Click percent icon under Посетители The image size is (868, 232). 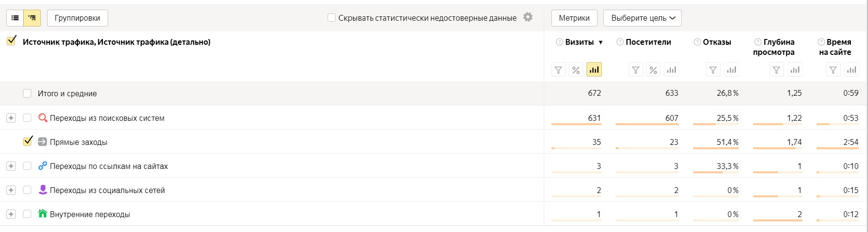tap(653, 70)
